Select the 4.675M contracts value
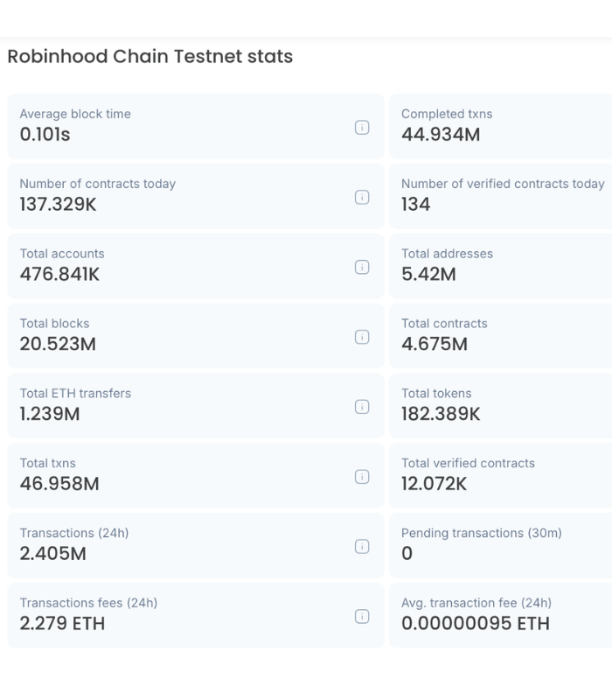The image size is (612, 700). click(x=435, y=344)
